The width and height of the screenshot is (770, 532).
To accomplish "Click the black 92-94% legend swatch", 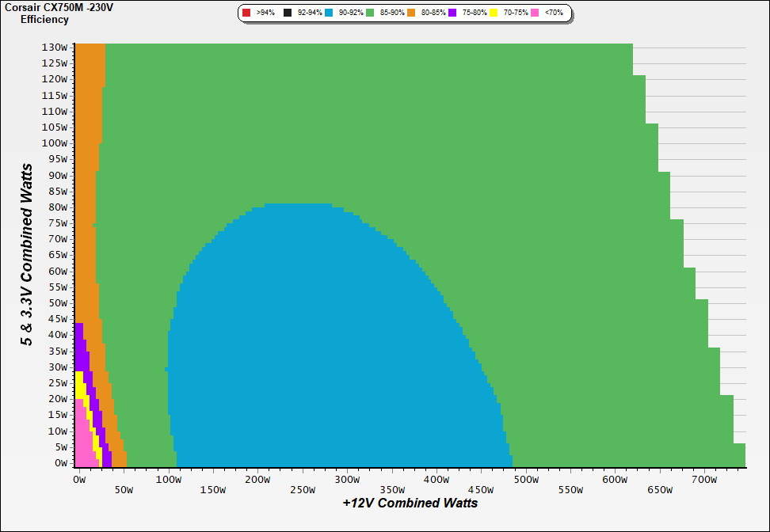I will pyautogui.click(x=288, y=13).
